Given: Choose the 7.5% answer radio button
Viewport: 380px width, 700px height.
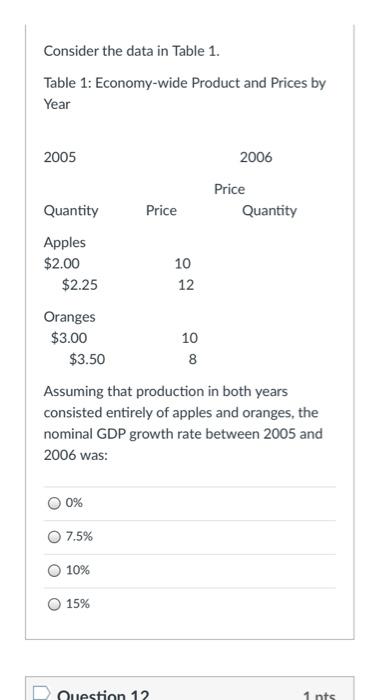Looking at the screenshot, I should coord(54,537).
